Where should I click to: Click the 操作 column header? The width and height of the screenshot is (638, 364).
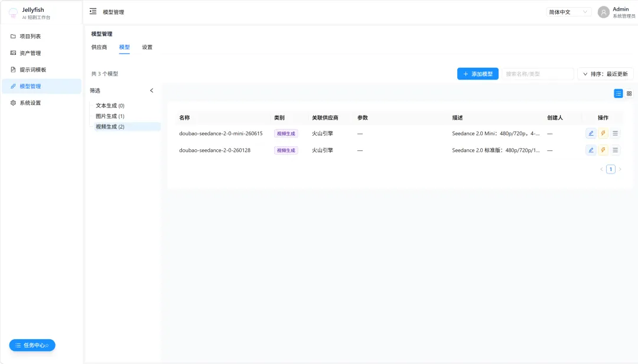603,118
